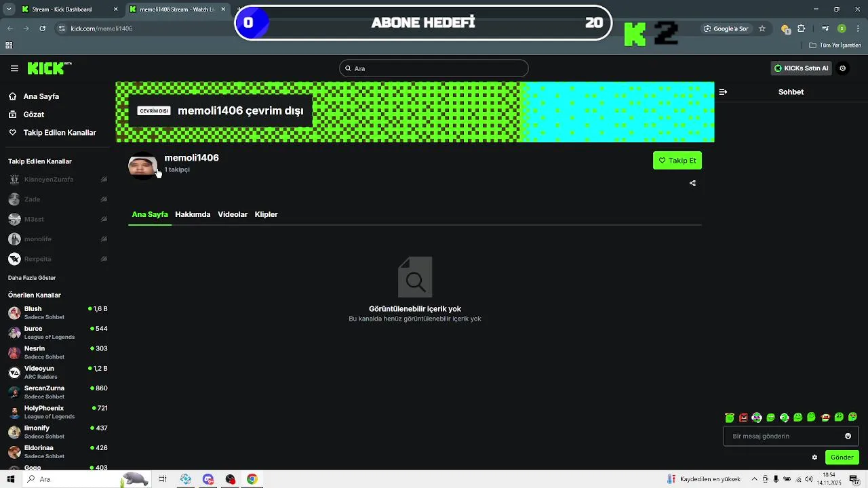
Task: Open the tab search dropdown arrow
Action: click(x=9, y=9)
